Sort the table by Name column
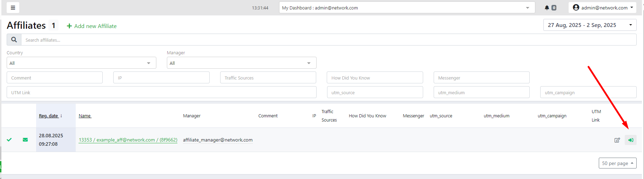Viewport: 644px width, 179px height. pos(85,116)
